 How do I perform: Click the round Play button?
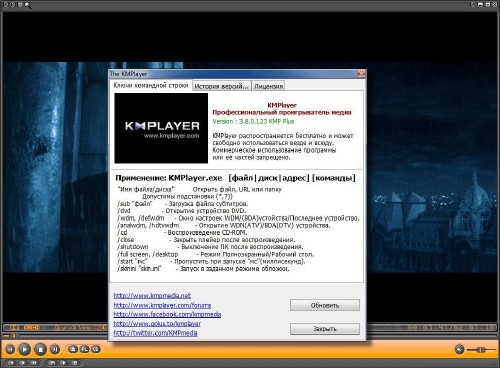click(x=24, y=349)
